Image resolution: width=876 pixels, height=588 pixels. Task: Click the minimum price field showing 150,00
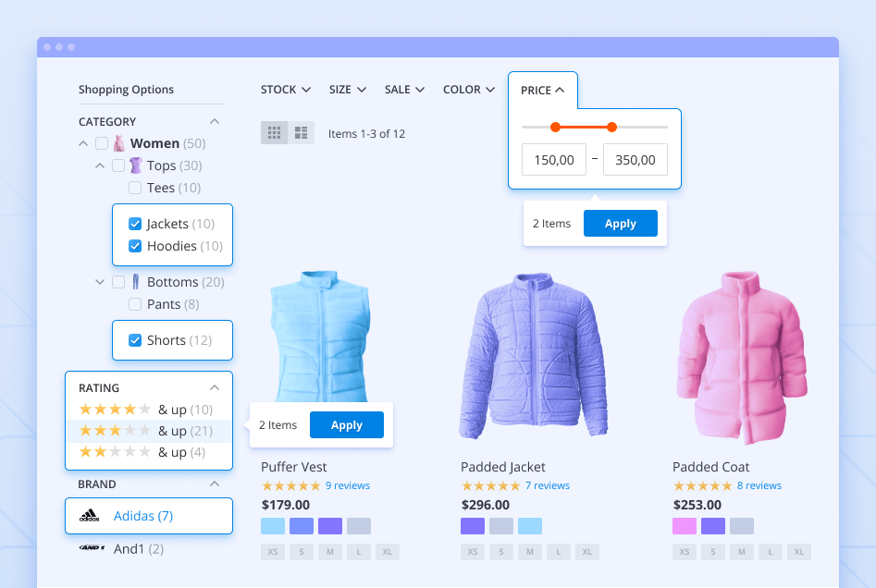point(554,160)
